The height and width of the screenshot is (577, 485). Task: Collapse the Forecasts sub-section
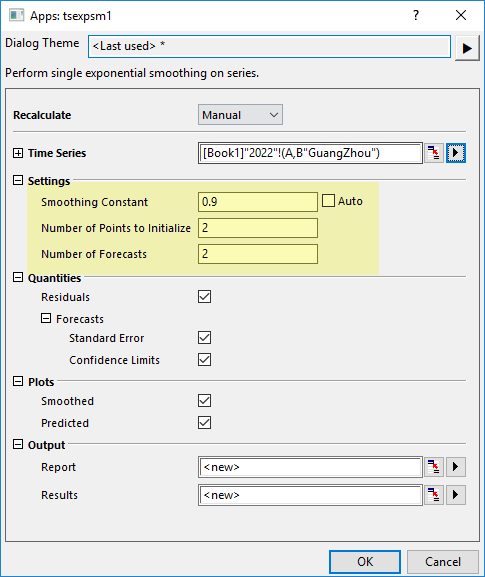pos(46,318)
